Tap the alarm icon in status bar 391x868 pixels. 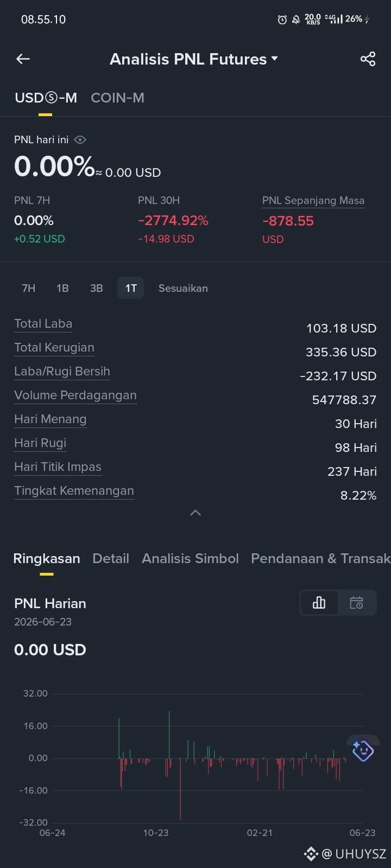click(x=282, y=20)
